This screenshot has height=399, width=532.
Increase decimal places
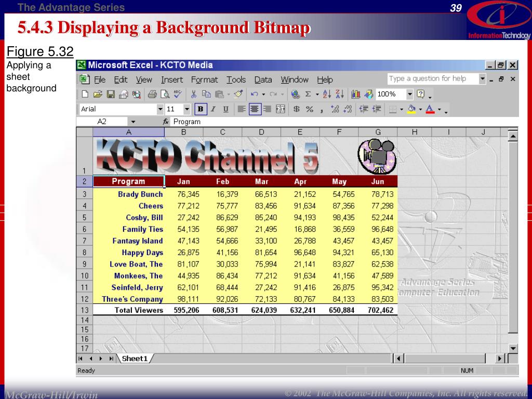click(x=335, y=109)
